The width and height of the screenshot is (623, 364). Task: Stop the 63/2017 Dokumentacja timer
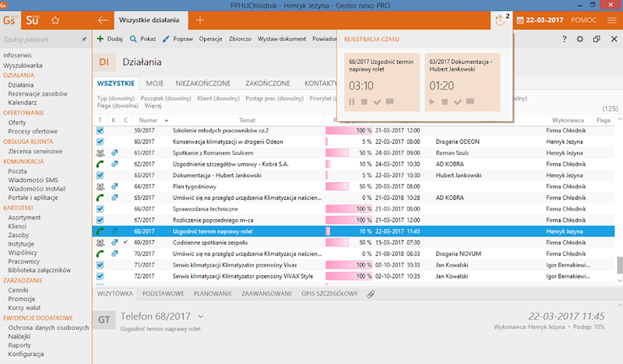pyautogui.click(x=445, y=102)
